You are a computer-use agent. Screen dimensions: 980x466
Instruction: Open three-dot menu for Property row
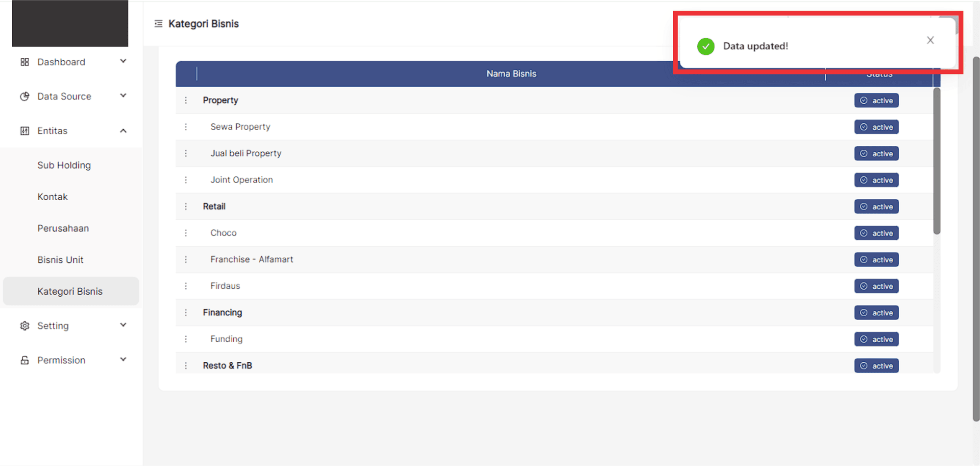point(186,100)
